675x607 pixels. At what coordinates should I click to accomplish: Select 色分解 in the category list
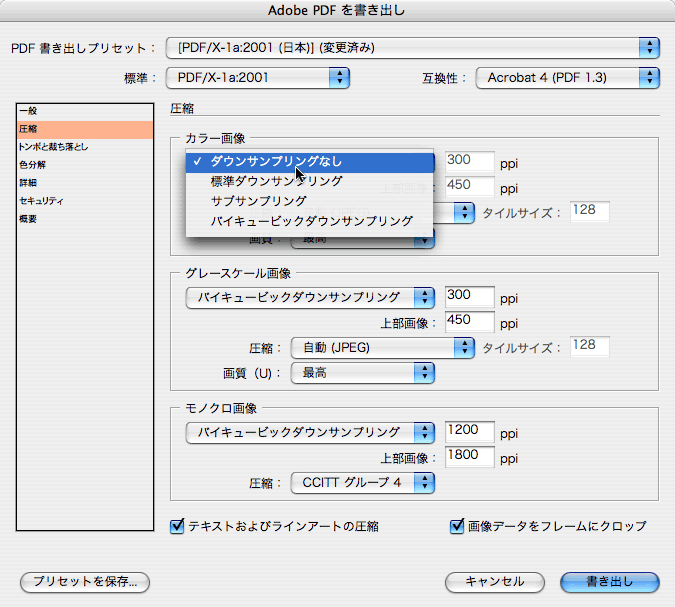tap(85, 165)
